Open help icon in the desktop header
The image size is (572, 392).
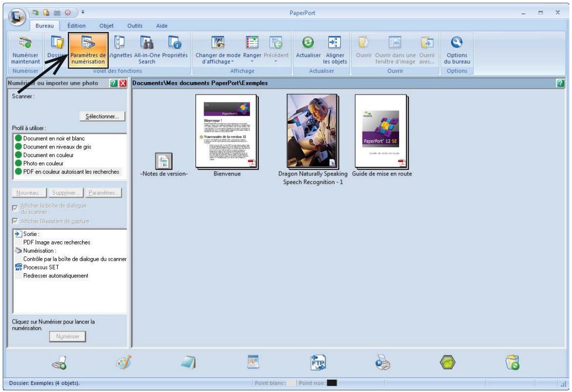pos(560,83)
